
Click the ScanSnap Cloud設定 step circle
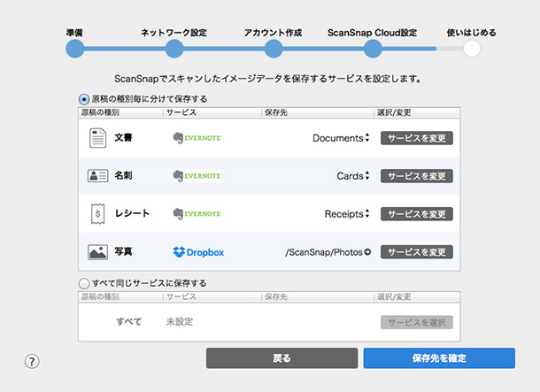373,49
